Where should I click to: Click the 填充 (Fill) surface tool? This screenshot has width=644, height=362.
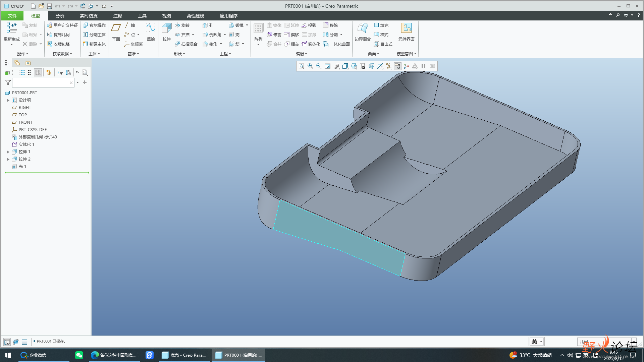[x=381, y=25]
